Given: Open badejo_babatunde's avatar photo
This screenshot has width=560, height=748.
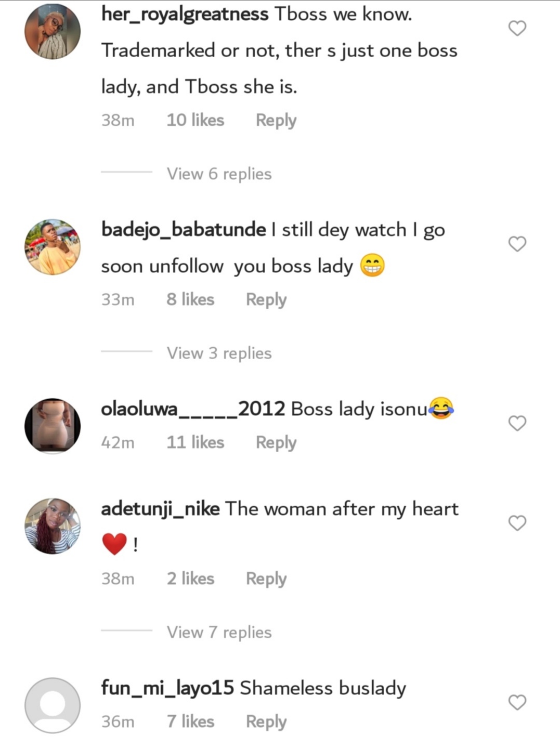Looking at the screenshot, I should tap(53, 247).
